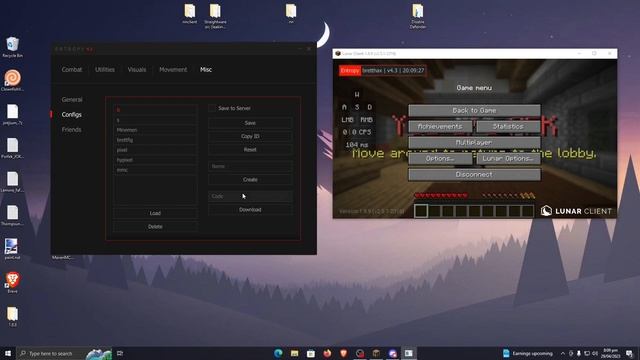640x360 pixels.
Task: Open the Recycle Bin desktop icon
Action: coord(12,47)
